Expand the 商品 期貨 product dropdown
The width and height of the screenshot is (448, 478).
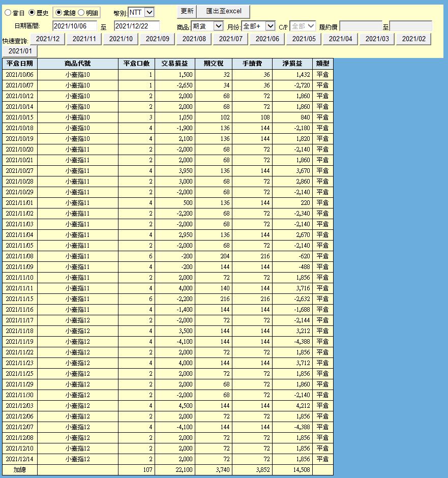(x=207, y=26)
